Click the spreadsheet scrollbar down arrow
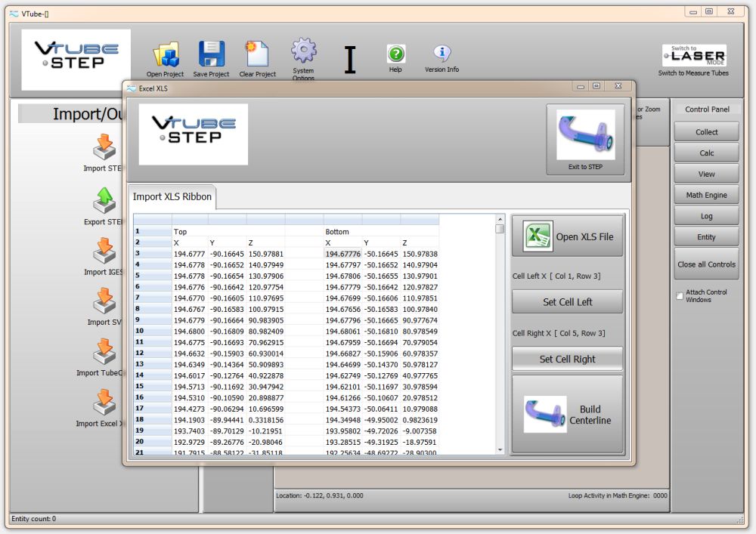 click(500, 450)
